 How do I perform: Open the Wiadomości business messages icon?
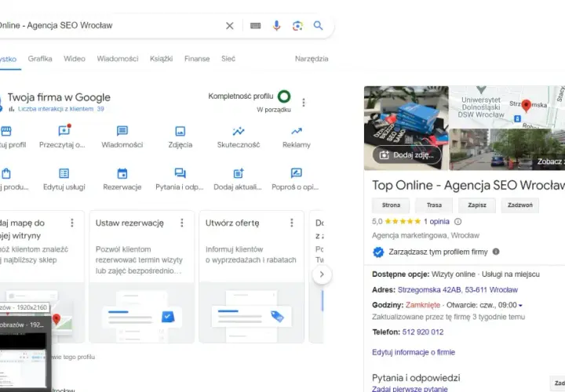coord(122,131)
